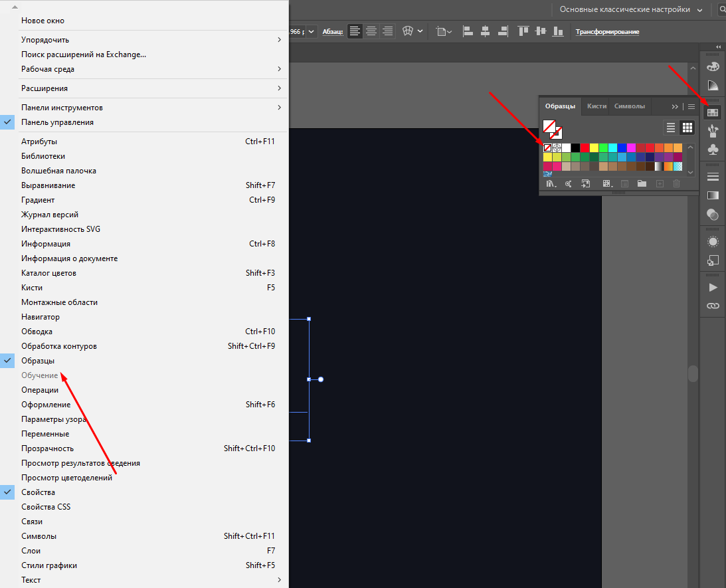
Task: Select the black swatch
Action: (575, 147)
